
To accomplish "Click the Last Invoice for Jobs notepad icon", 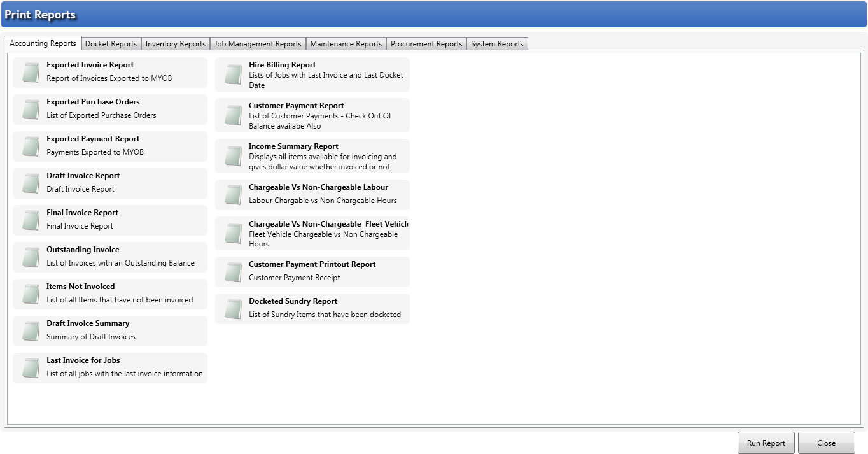I will 31,368.
